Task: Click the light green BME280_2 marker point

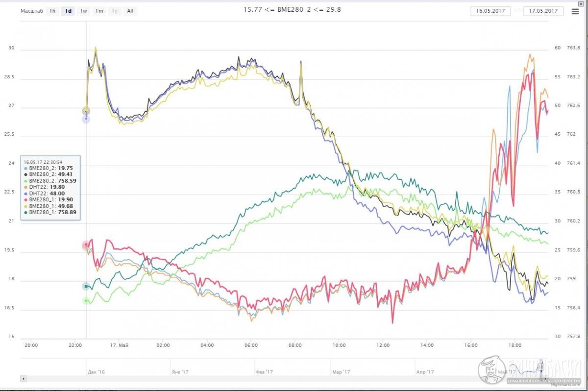Action: [86, 300]
